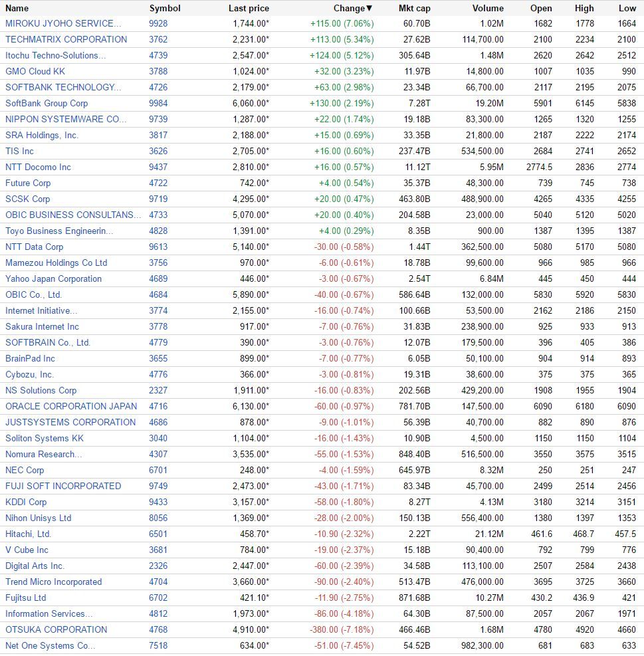Open Information Services link

tap(49, 613)
